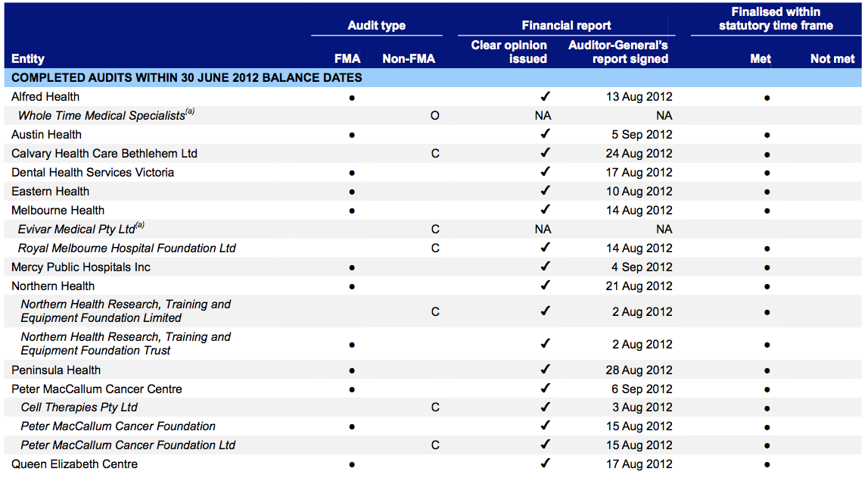868x478 pixels.
Task: Select Clear opinion "NA" in Whole Time Medical row
Action: coord(543,116)
